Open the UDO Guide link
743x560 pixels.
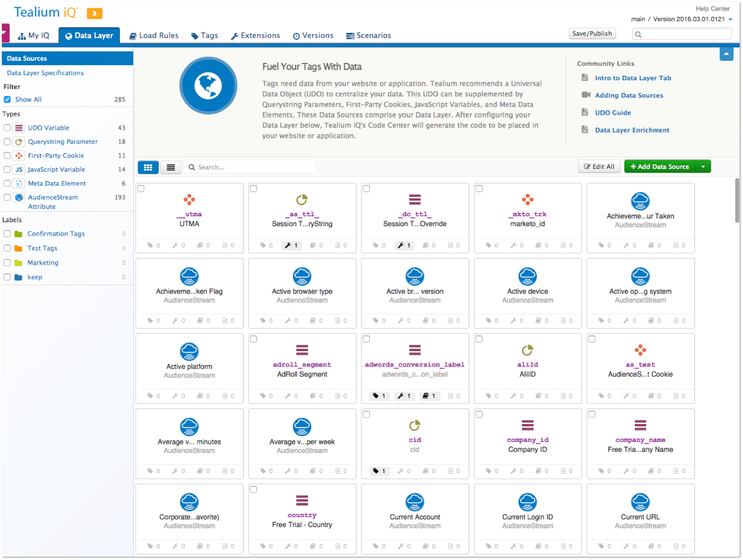[613, 113]
